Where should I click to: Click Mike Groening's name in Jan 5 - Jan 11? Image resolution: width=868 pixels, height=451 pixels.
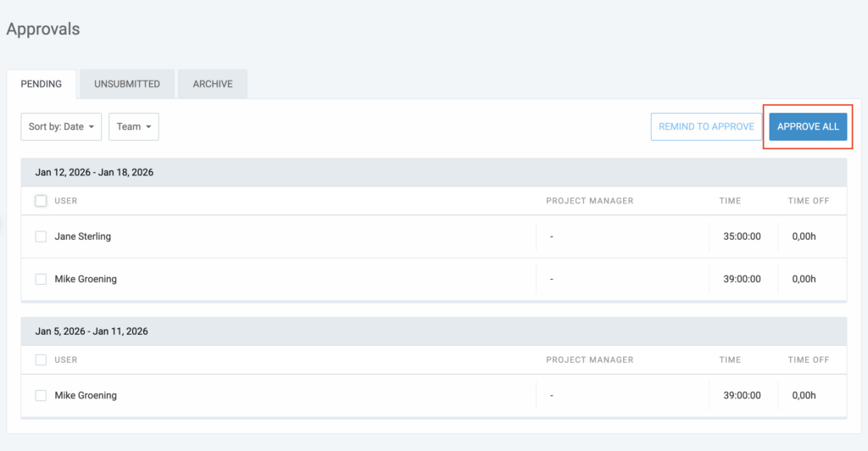[86, 395]
